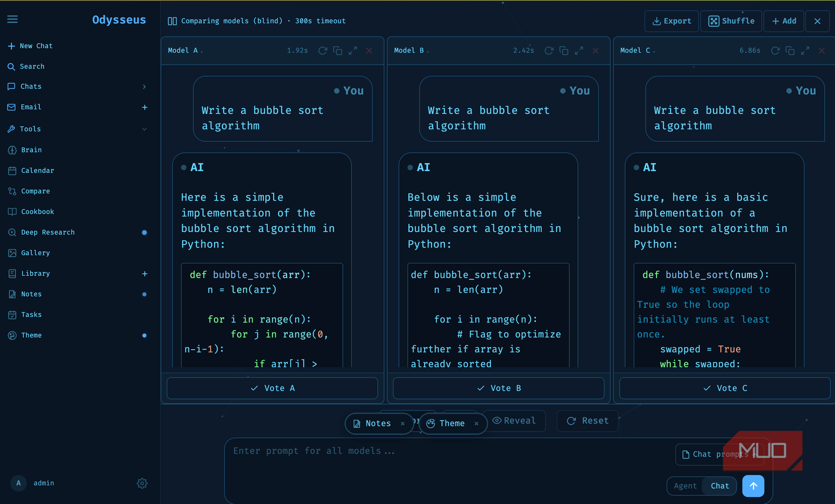Collapse the Tools section chevron
Image resolution: width=835 pixels, height=504 pixels.
click(x=144, y=129)
